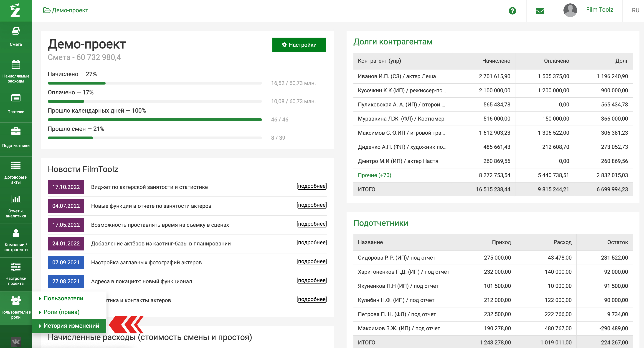Open Компании / контрагенты person icon
Viewport: 644px width, 348px height.
tap(16, 233)
